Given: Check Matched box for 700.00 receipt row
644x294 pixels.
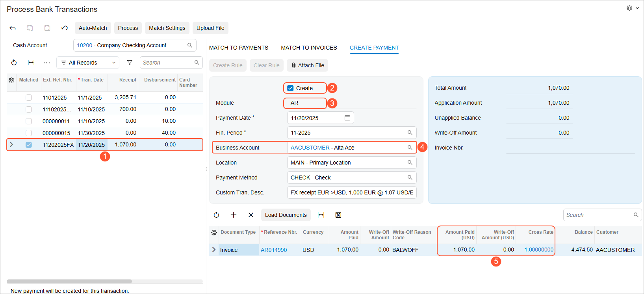Looking at the screenshot, I should (29, 109).
